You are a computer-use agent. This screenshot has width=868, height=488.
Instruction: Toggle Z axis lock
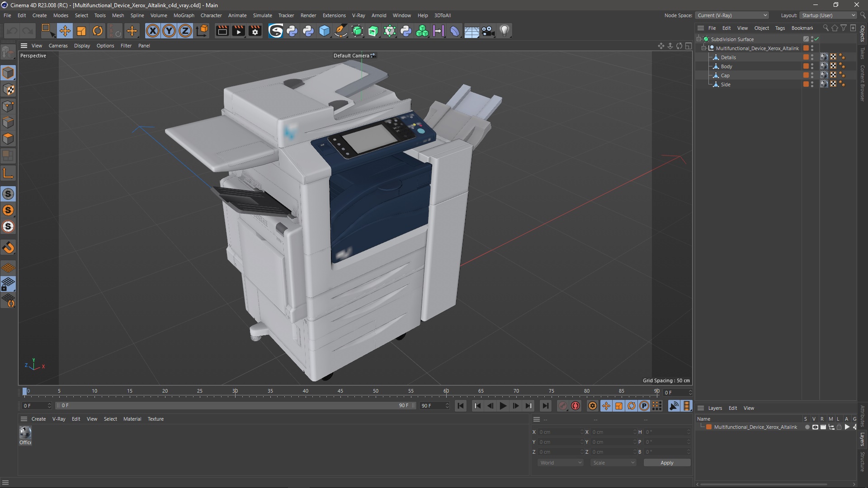185,31
